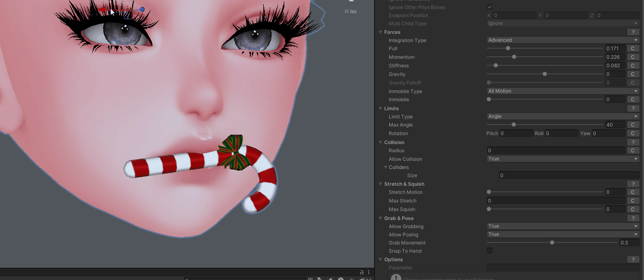Open help for the Collision section
Image resolution: width=644 pixels, height=280 pixels.
click(633, 142)
